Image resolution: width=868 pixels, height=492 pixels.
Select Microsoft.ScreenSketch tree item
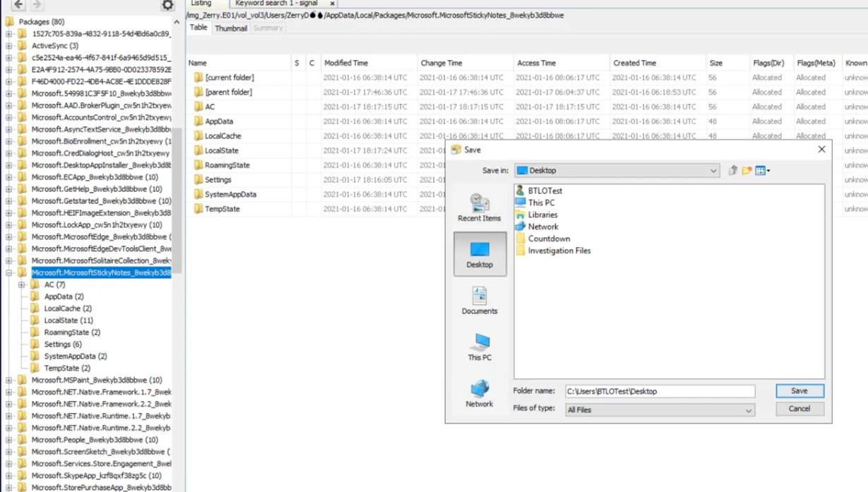tap(100, 452)
